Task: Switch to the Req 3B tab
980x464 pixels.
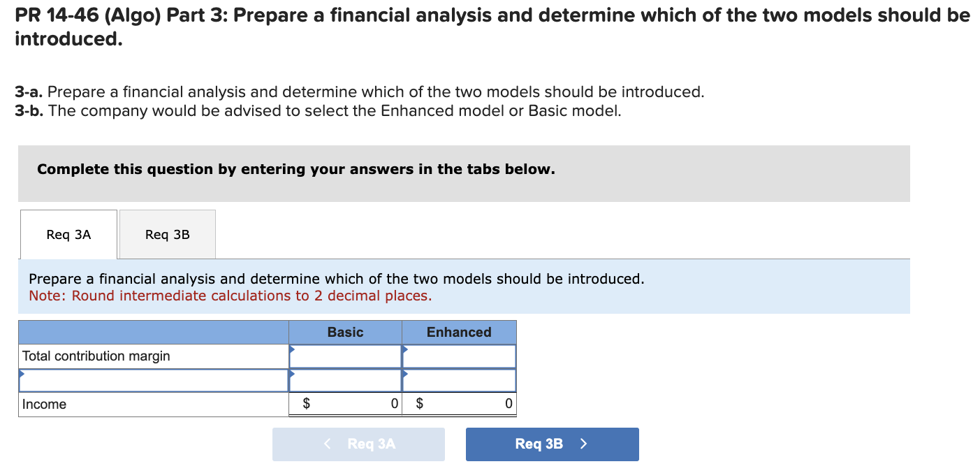Action: click(x=167, y=234)
